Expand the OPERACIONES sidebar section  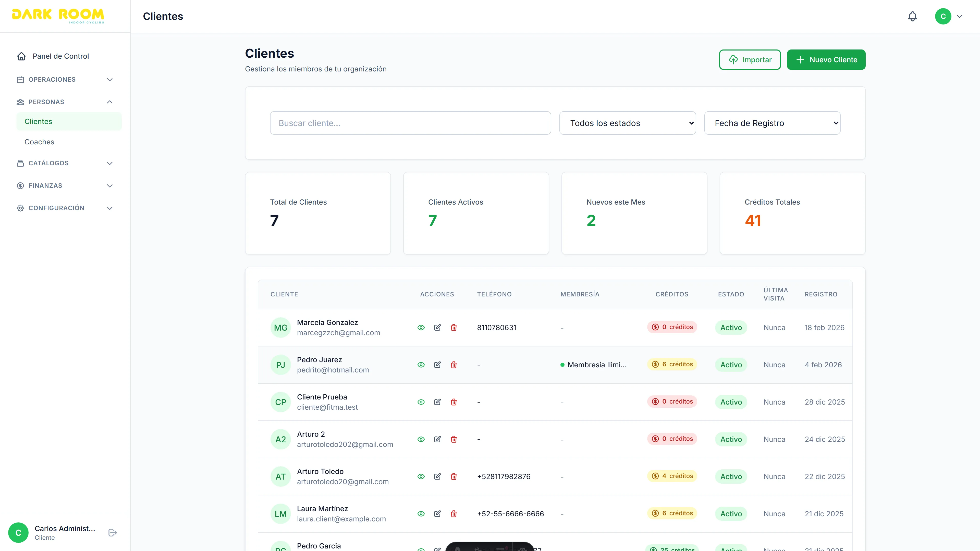65,80
